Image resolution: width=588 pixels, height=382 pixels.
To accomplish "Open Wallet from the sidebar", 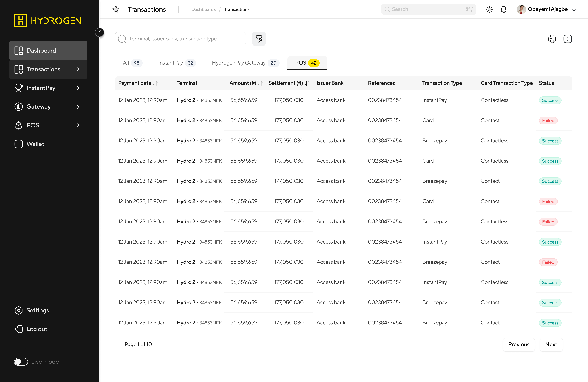I will [x=35, y=144].
